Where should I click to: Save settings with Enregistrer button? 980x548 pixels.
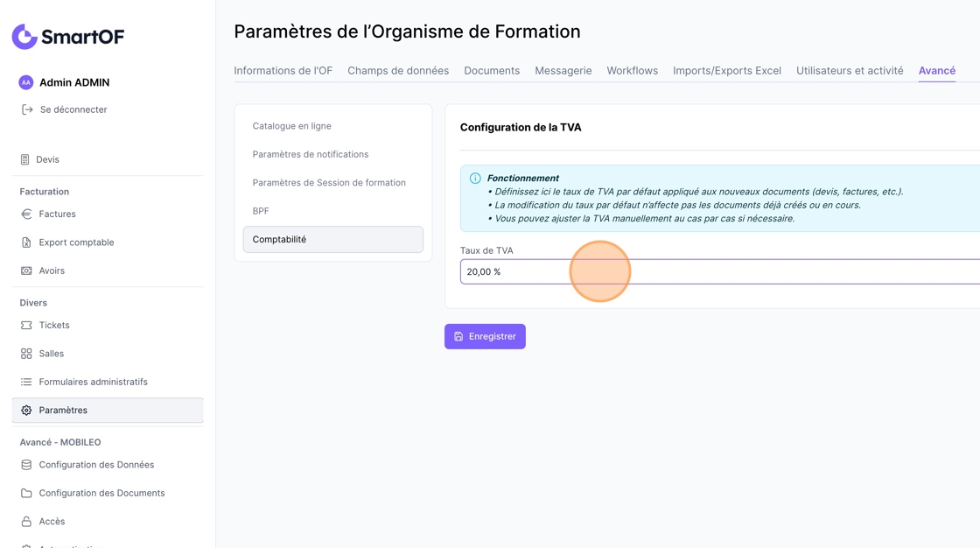pyautogui.click(x=485, y=336)
